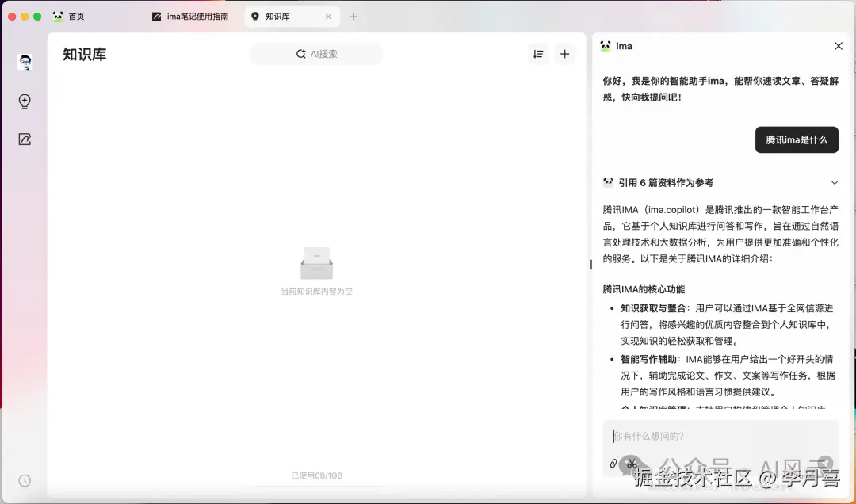The width and height of the screenshot is (856, 504).
Task: Click the 腾讯ima是什么 question bubble
Action: click(x=797, y=139)
